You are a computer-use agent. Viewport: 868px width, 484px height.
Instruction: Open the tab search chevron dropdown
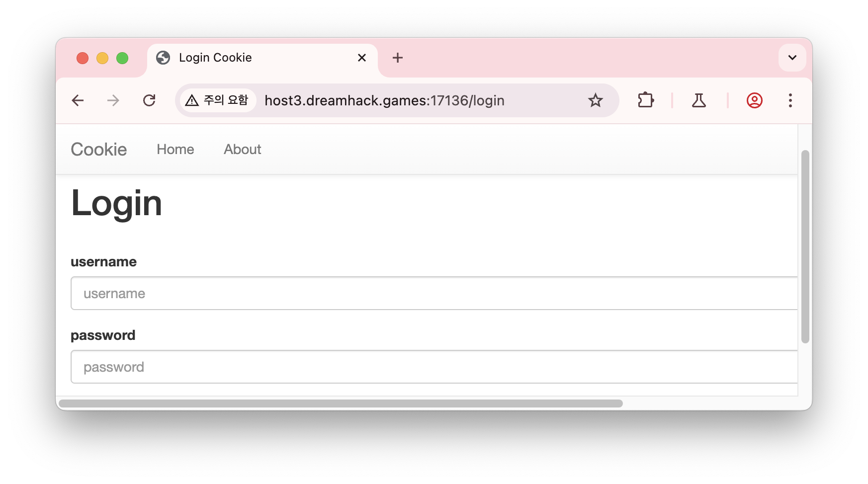[x=791, y=57]
